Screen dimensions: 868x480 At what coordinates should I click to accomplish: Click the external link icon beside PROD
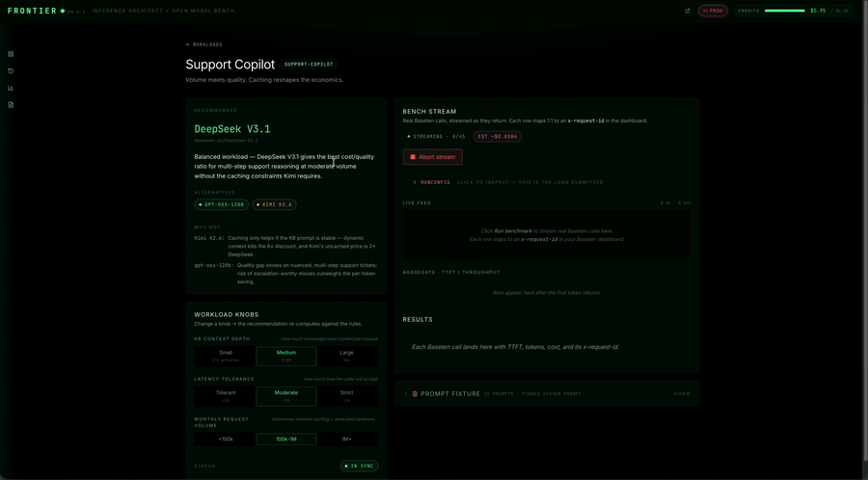pos(688,11)
